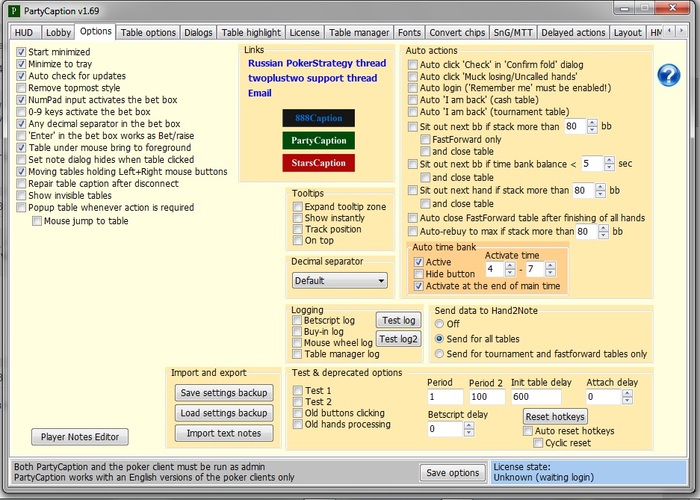700x500 pixels.
Task: Adjust Auto-rebuy stack bb spinner
Action: (x=603, y=231)
